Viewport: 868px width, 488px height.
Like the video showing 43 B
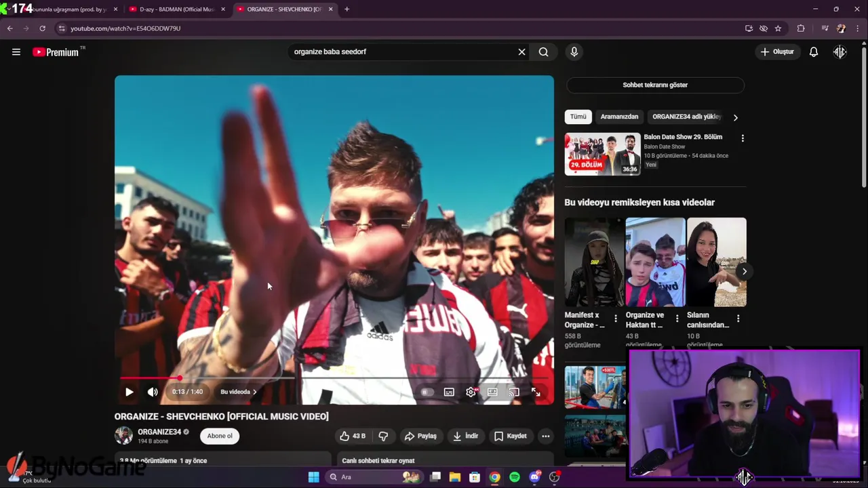tap(352, 436)
